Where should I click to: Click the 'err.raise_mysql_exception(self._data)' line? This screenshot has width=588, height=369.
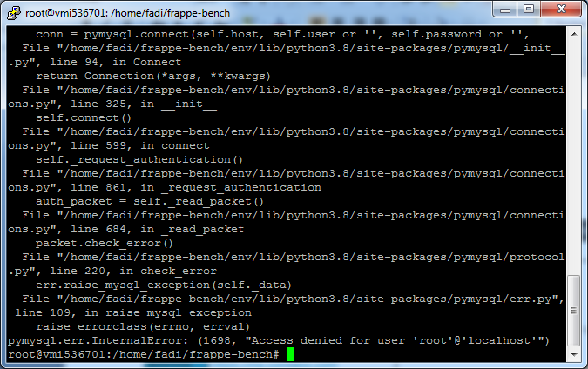click(164, 285)
